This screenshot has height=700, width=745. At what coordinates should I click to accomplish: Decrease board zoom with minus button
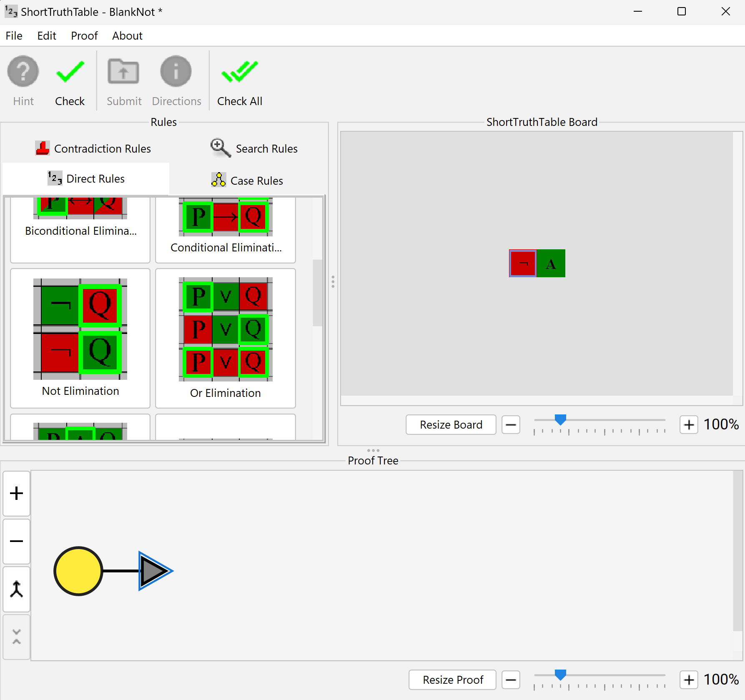click(511, 424)
